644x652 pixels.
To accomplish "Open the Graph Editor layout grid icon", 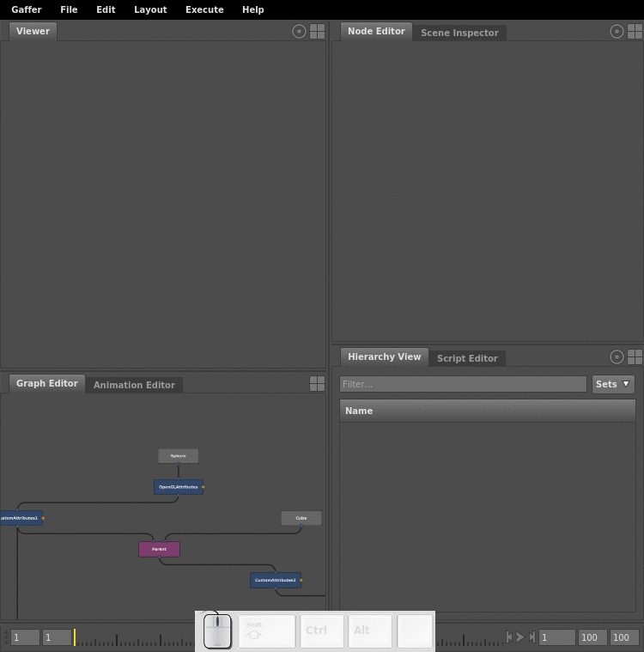I will [x=317, y=383].
